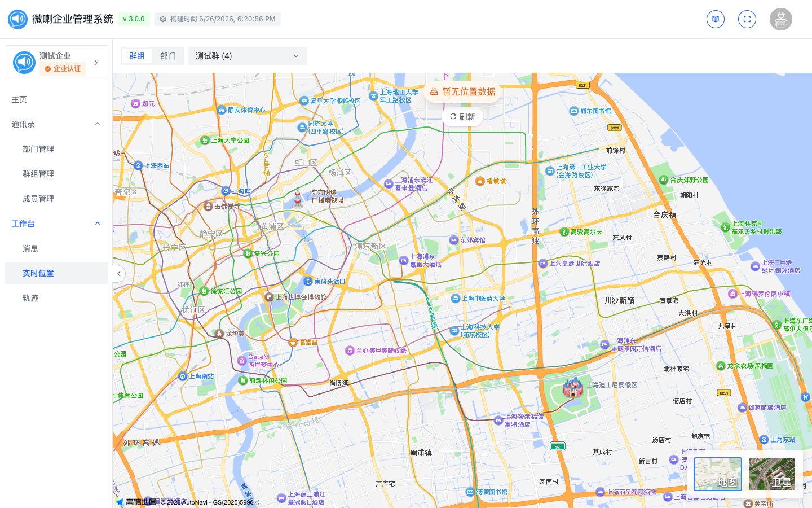Click the 玉佛禅寺 temple marker
812x508 pixels.
coord(208,207)
